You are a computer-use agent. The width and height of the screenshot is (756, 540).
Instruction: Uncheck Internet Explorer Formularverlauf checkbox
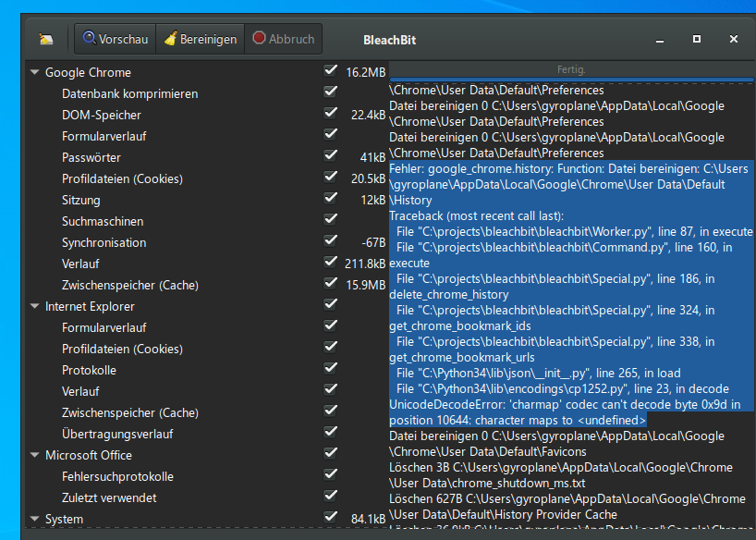(x=330, y=325)
